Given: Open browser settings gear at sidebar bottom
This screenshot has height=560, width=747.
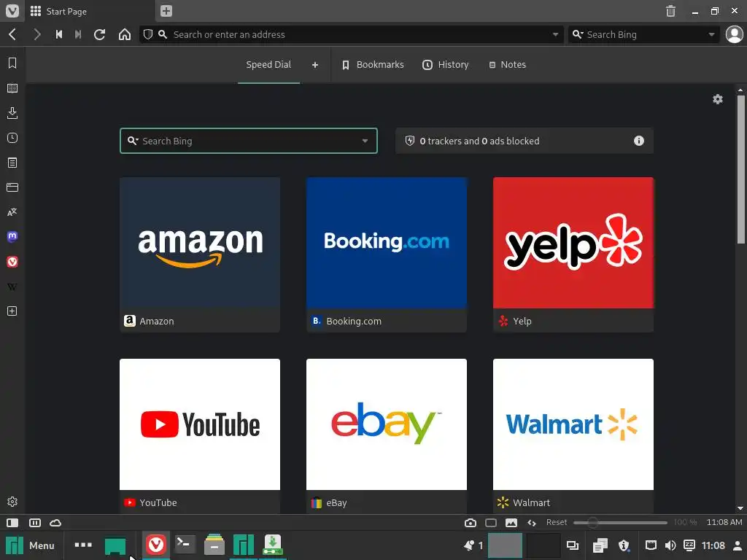Looking at the screenshot, I should click(12, 502).
